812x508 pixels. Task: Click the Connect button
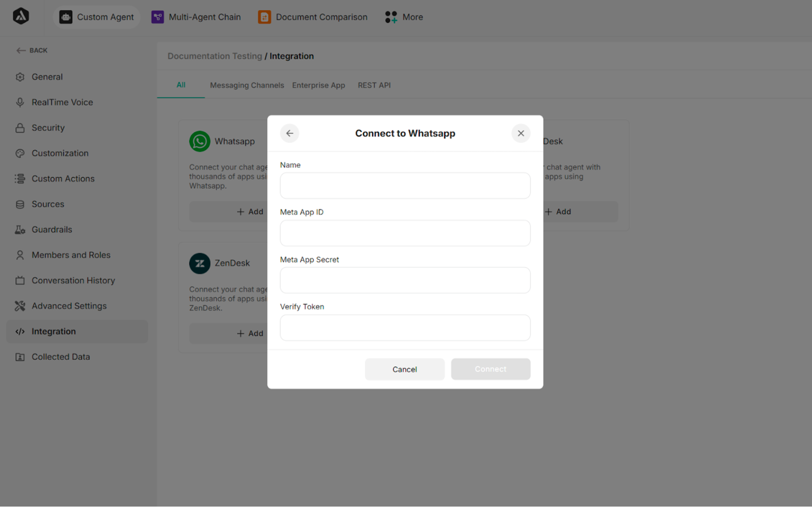pos(490,369)
